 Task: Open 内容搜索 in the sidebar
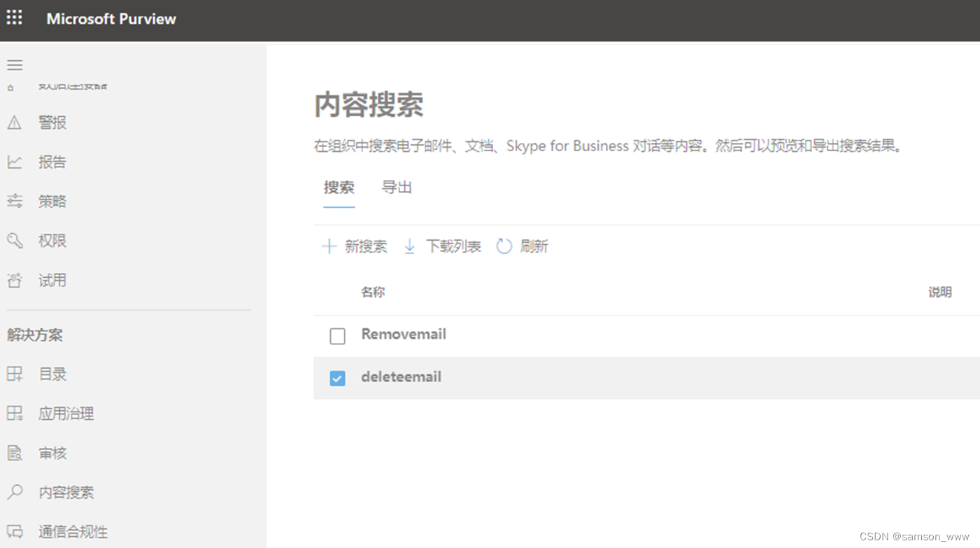coord(66,493)
